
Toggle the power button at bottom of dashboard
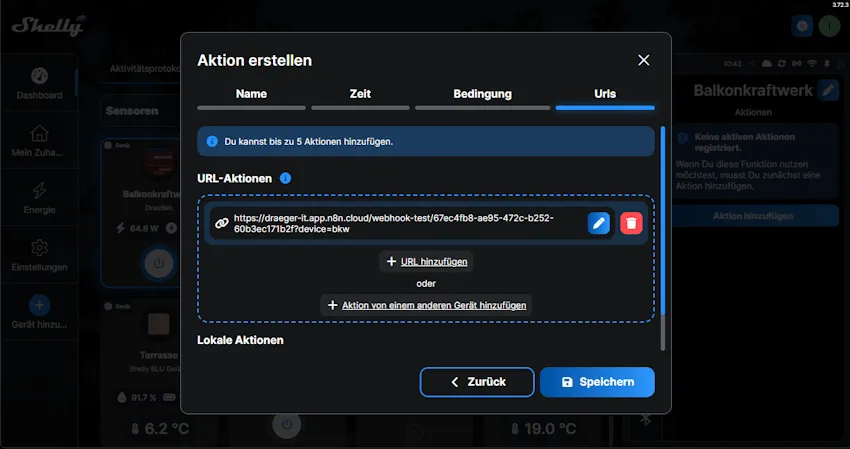coord(286,424)
